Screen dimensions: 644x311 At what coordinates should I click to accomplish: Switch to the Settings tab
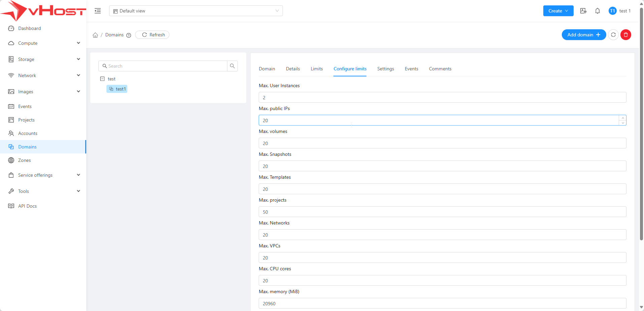(x=385, y=69)
